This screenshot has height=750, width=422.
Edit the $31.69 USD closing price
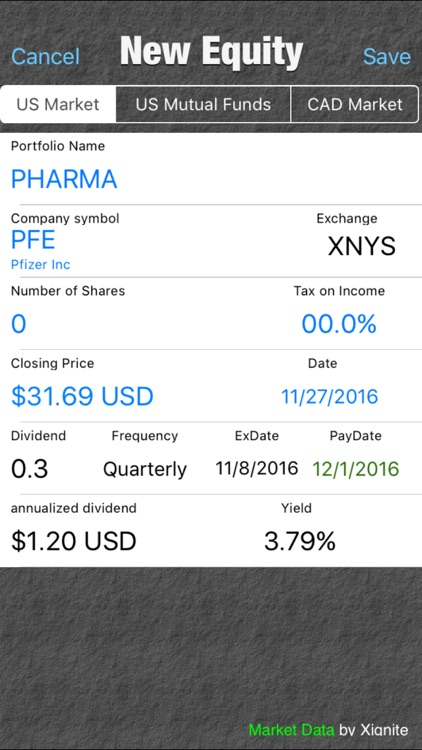point(82,397)
